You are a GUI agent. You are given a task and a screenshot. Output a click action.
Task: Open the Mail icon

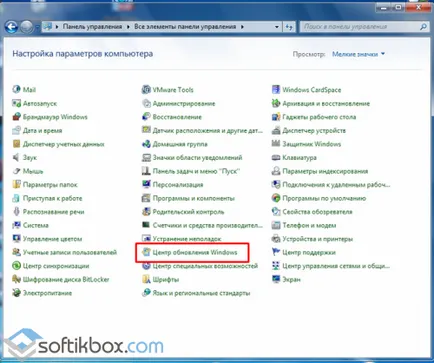[16, 90]
